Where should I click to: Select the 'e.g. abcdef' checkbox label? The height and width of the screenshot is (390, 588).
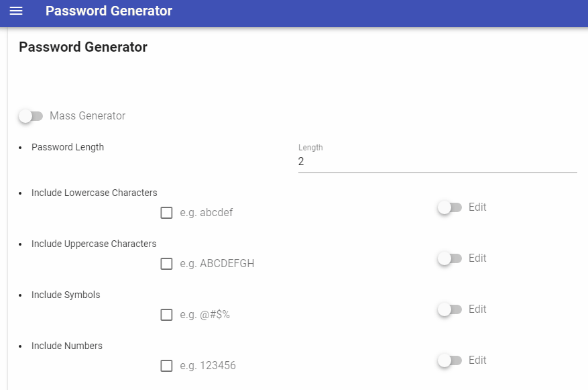207,213
